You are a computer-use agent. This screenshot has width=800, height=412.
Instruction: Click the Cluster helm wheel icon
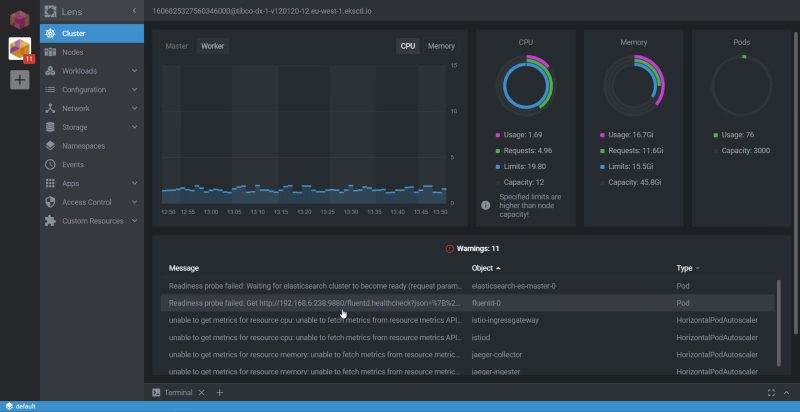(x=50, y=34)
